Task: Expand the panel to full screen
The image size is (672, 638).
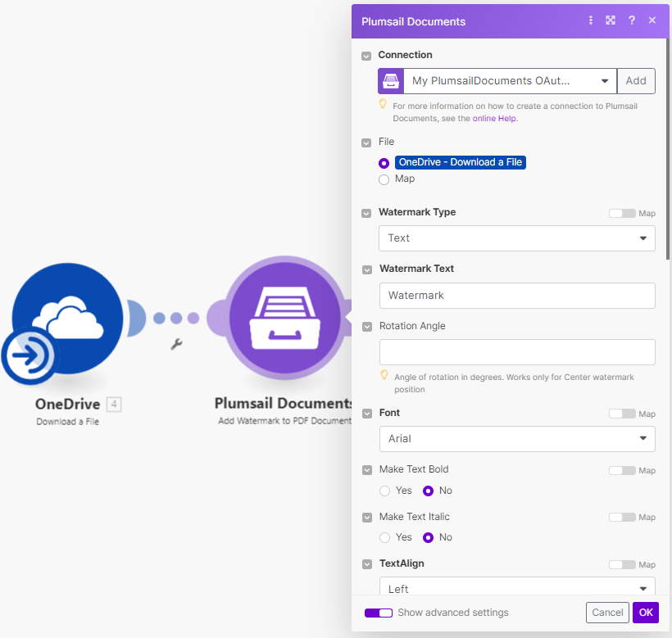Action: [611, 20]
